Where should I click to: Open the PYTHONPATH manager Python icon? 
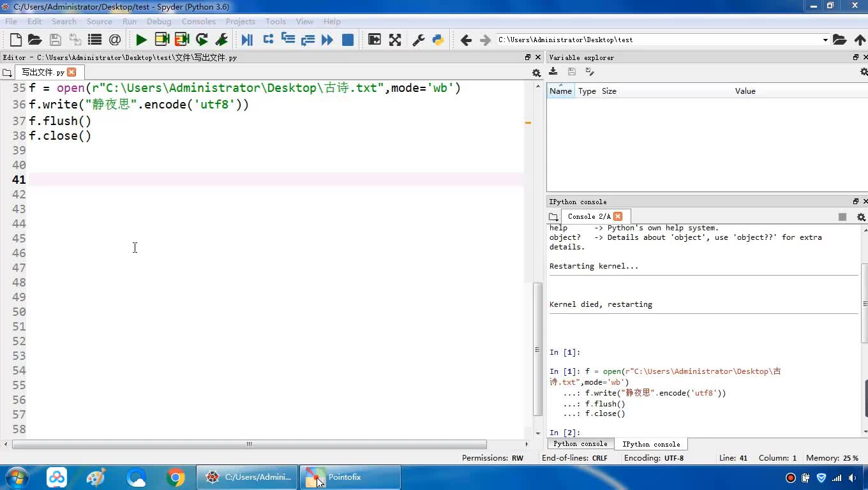[438, 40]
